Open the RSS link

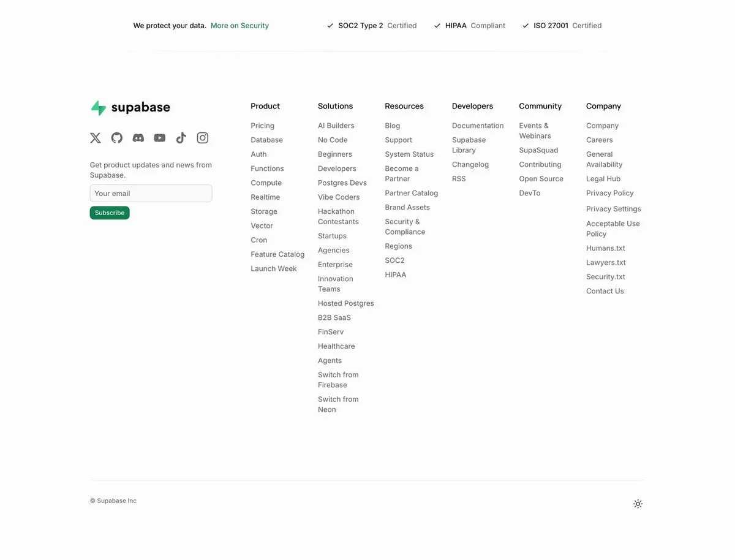[459, 179]
